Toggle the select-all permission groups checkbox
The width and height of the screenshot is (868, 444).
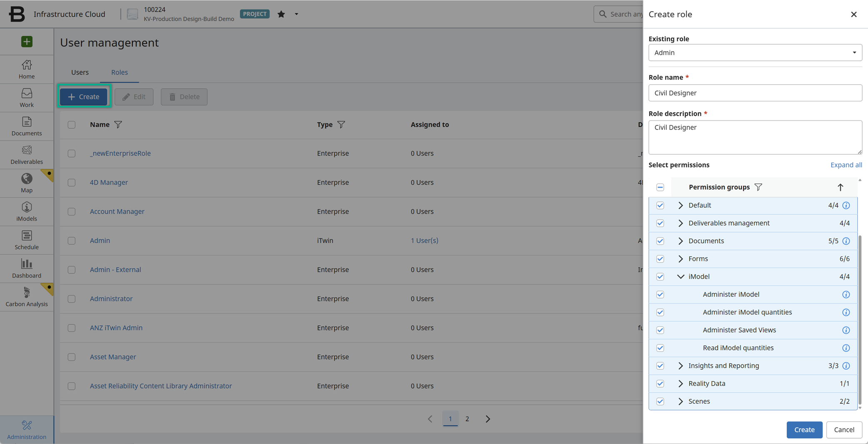coord(660,187)
